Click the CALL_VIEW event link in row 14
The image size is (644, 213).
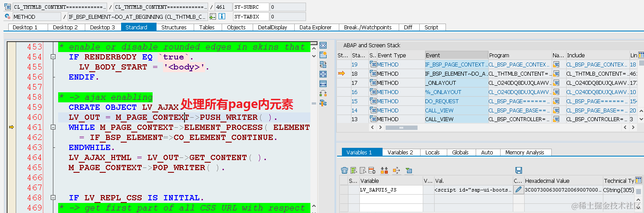click(x=439, y=110)
